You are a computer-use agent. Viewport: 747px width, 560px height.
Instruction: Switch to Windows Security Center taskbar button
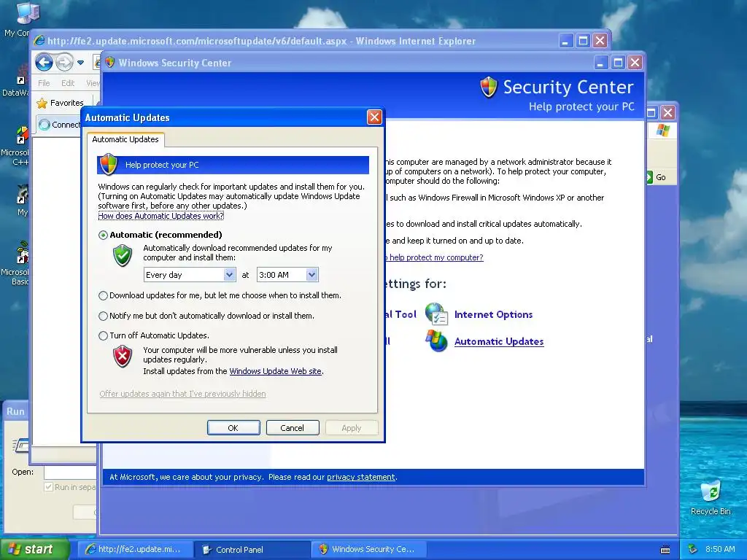(369, 549)
